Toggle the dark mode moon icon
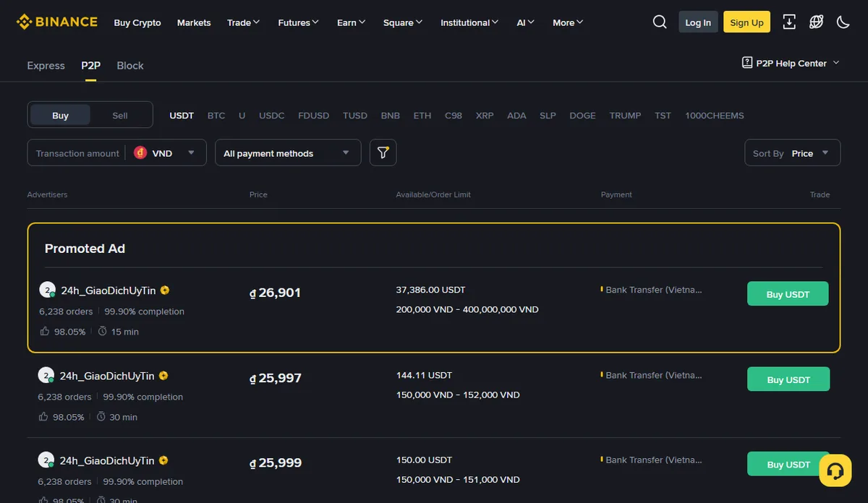 tap(843, 22)
